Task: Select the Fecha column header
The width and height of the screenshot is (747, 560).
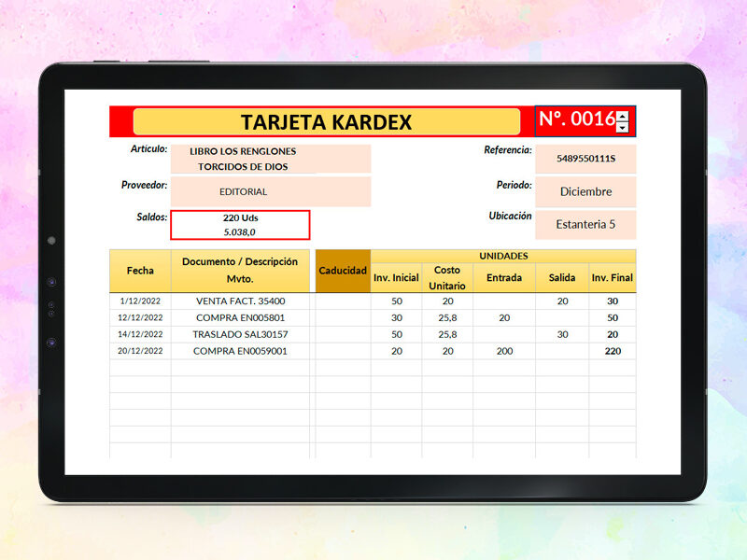Action: (x=140, y=271)
